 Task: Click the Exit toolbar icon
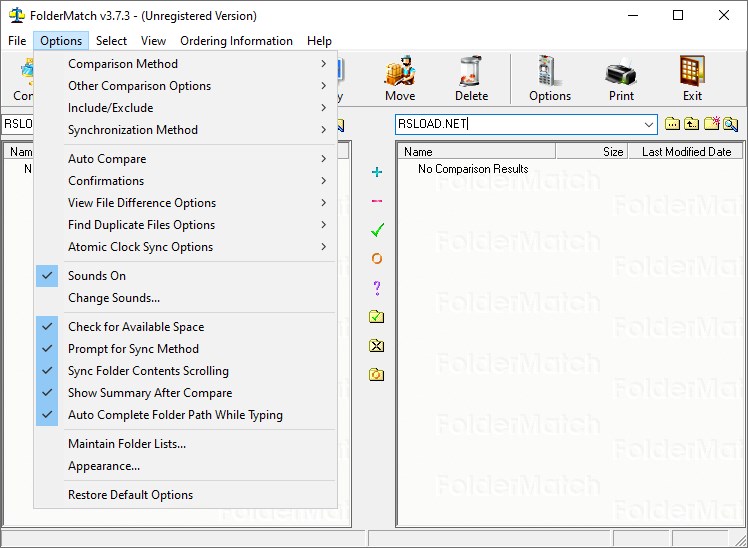[x=692, y=78]
